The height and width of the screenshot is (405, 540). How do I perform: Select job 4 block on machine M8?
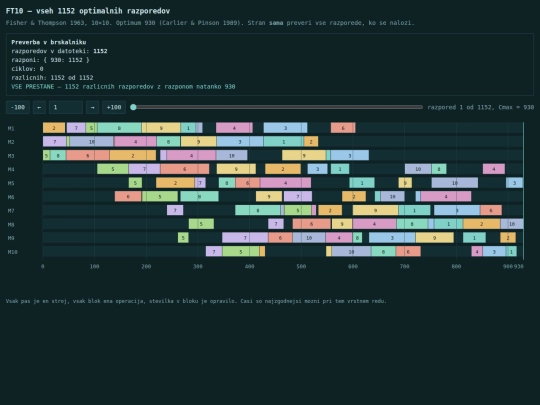click(374, 224)
